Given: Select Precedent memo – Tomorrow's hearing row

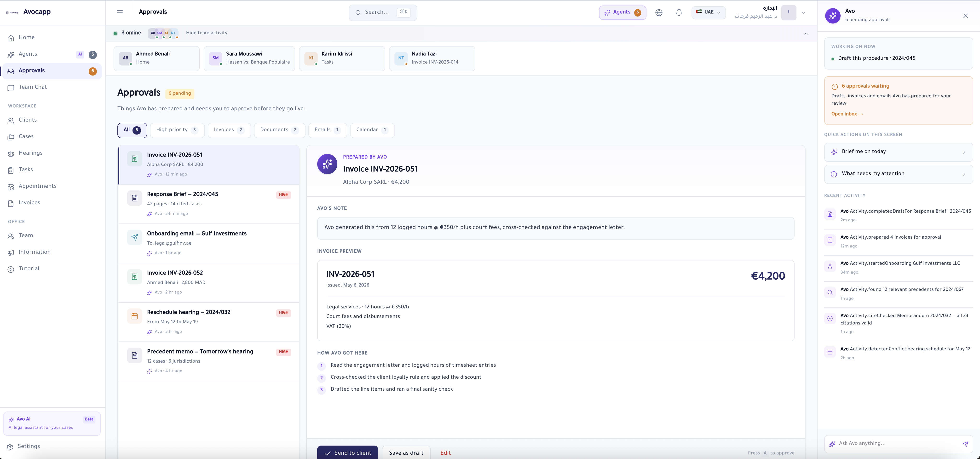Looking at the screenshot, I should coord(208,361).
